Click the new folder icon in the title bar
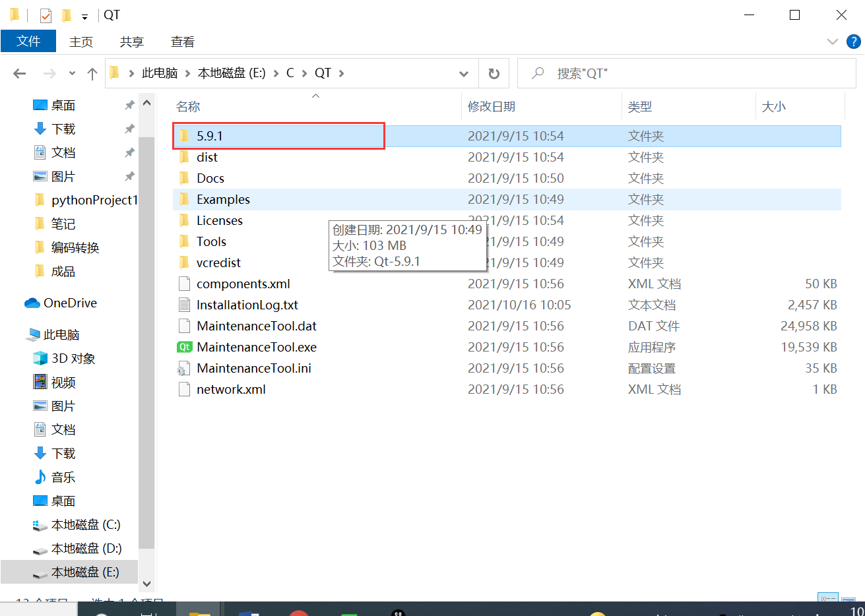Viewport: 865px width, 616px height. [67, 14]
